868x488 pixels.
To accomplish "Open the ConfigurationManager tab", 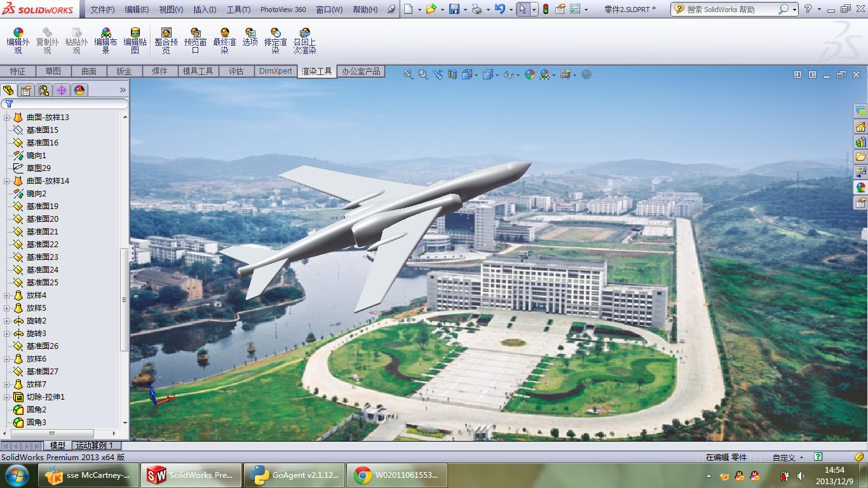I will (44, 90).
